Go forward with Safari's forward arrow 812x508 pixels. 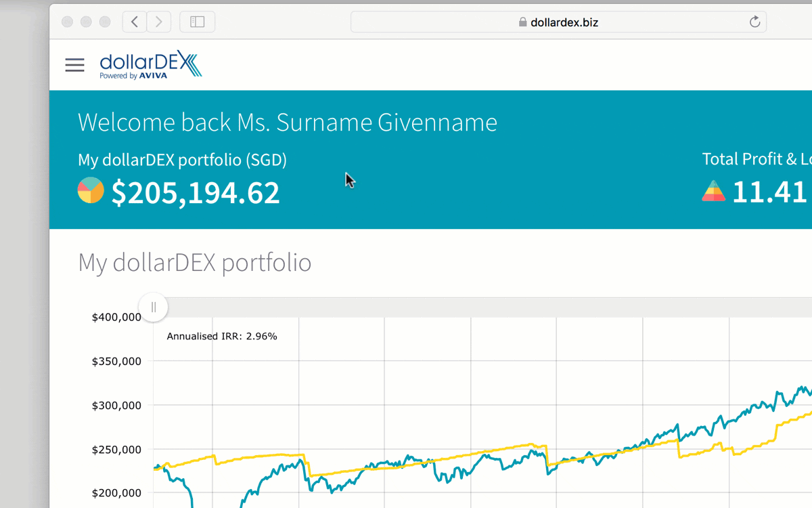pos(159,22)
